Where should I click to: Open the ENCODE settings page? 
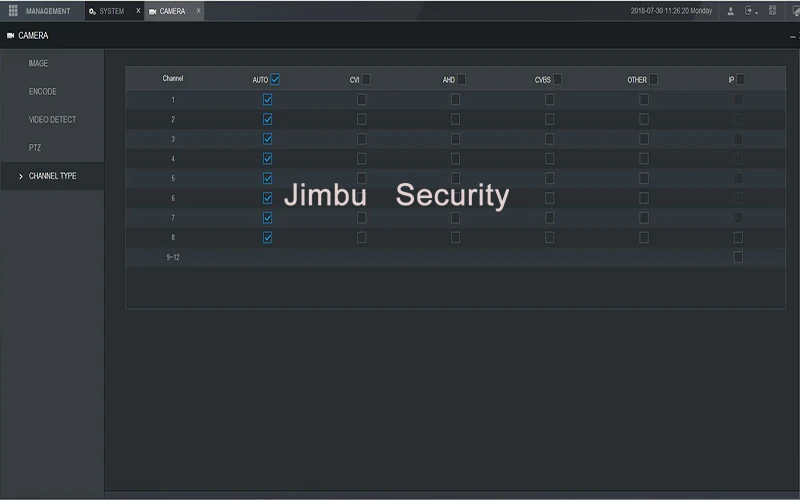pos(42,91)
